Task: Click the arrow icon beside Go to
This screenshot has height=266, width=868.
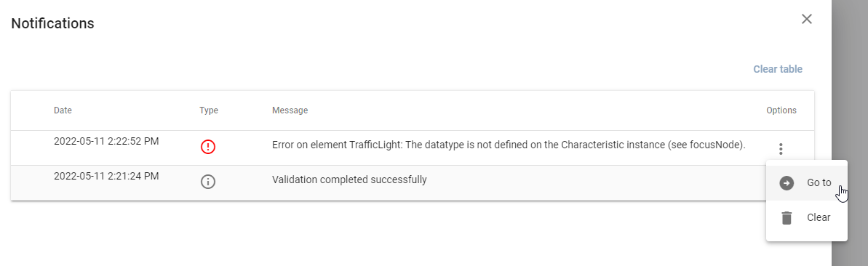Action: 787,183
